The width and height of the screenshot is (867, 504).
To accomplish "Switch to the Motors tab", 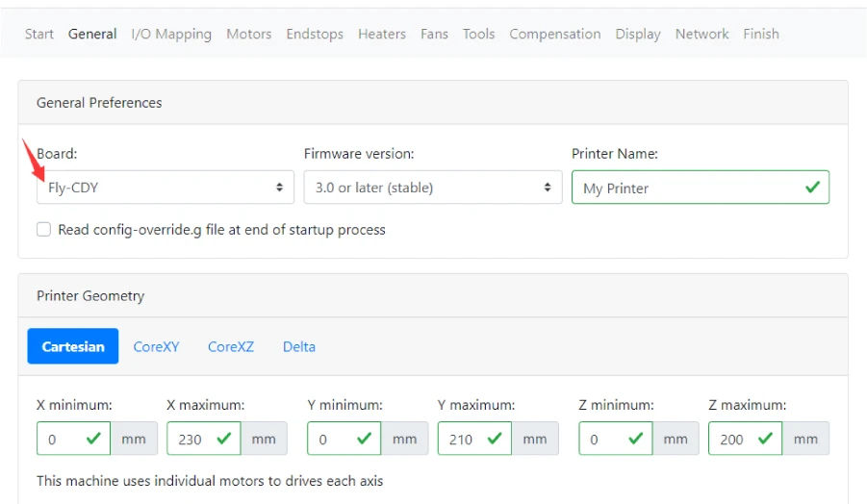I will tap(248, 34).
